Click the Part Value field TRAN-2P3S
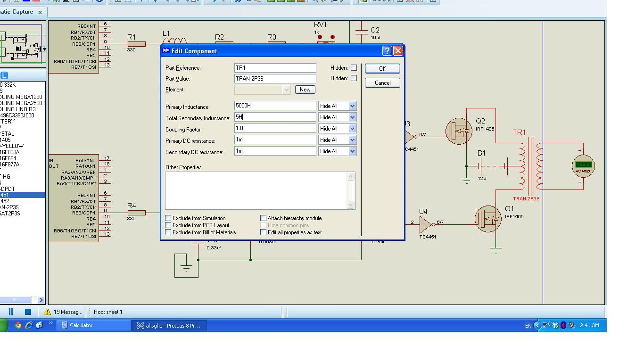 tap(275, 79)
